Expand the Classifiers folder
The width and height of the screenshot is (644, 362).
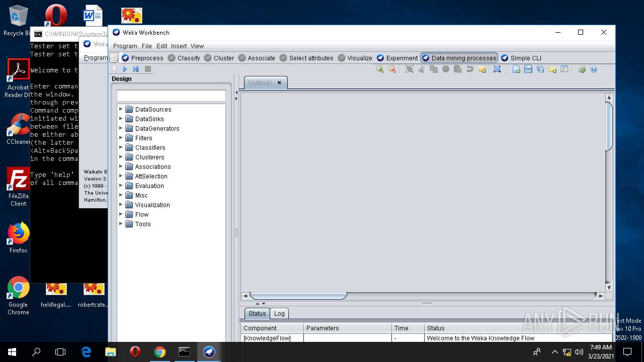(121, 147)
